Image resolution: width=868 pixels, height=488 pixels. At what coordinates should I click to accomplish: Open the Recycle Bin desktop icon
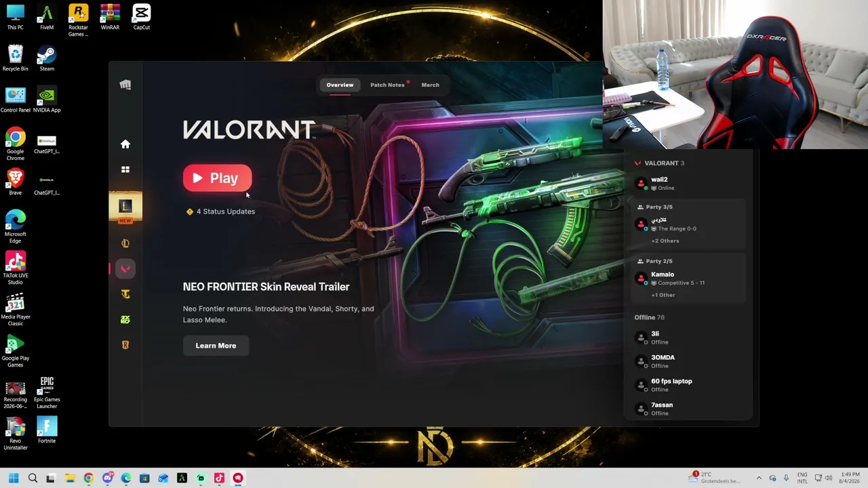point(16,58)
